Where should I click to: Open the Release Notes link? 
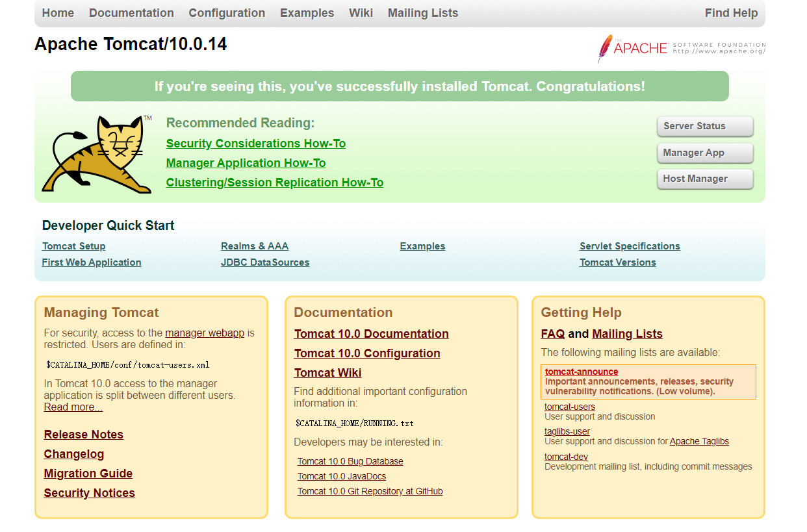[84, 435]
